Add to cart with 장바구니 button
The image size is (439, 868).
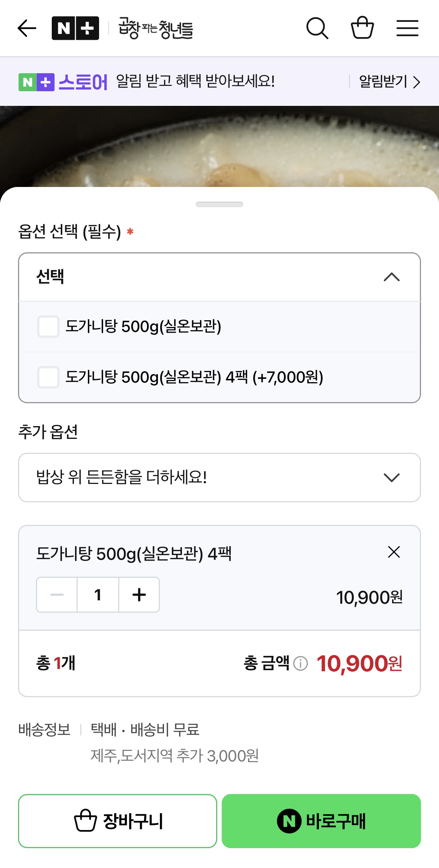coord(117,821)
